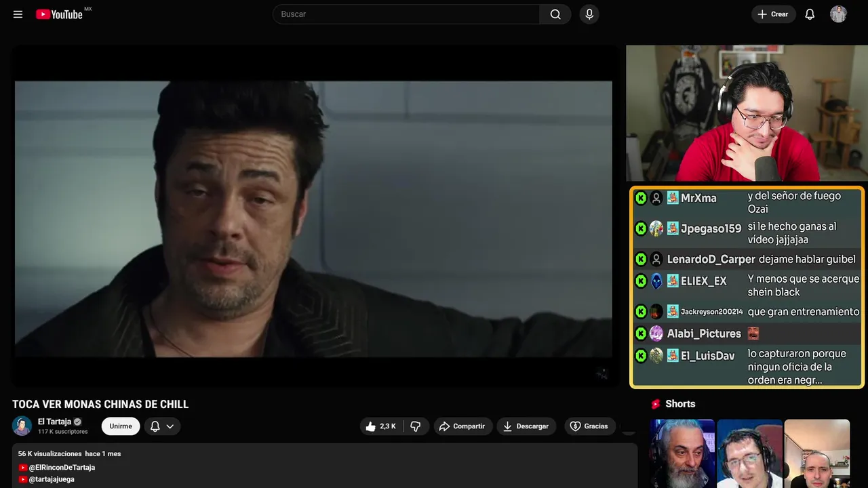Click the Alabi_Pictures chat avatar
This screenshot has width=868, height=488.
pos(656,333)
